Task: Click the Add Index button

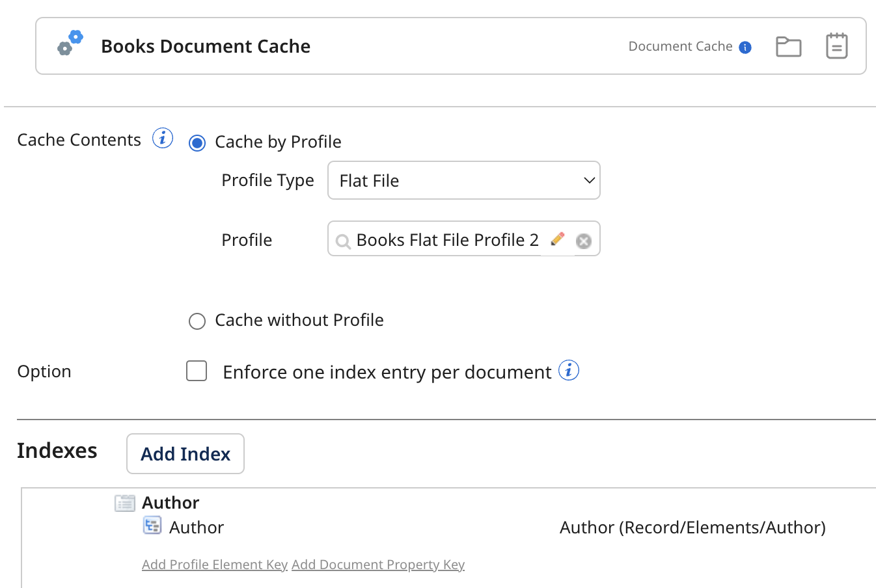Action: 185,453
